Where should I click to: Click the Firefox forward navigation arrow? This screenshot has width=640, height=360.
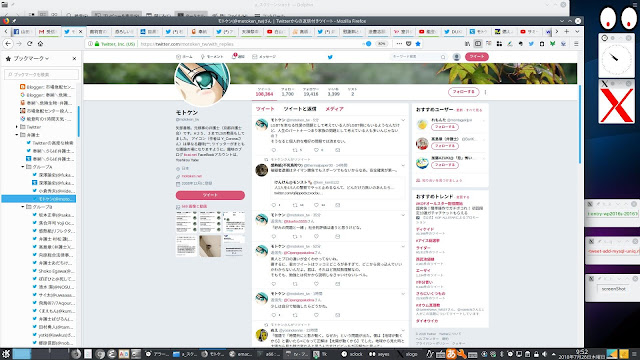(x=19, y=44)
